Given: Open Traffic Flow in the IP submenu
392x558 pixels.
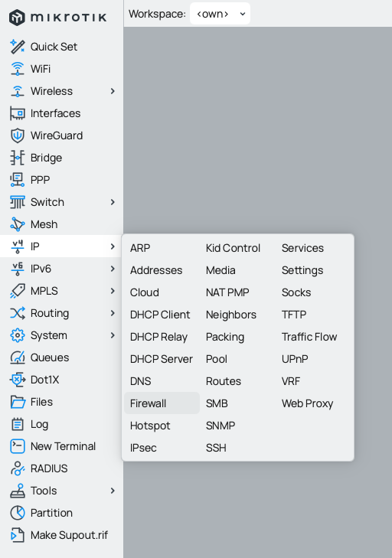Looking at the screenshot, I should point(309,337).
